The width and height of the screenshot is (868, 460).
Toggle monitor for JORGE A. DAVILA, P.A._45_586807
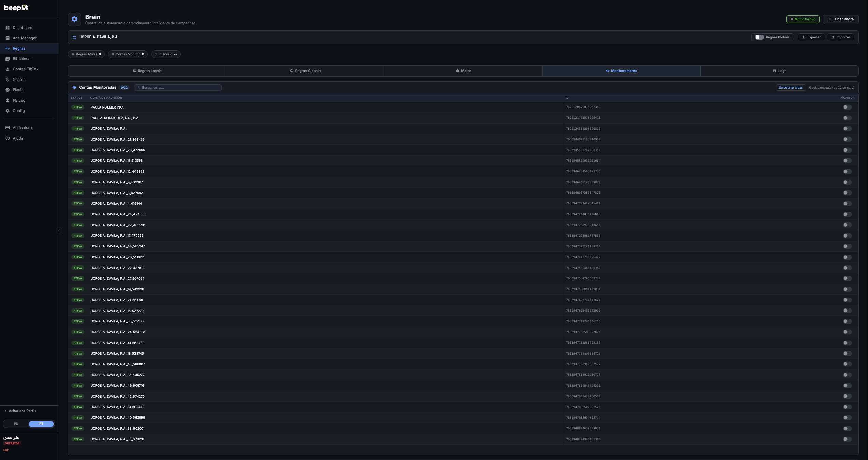coord(847,364)
